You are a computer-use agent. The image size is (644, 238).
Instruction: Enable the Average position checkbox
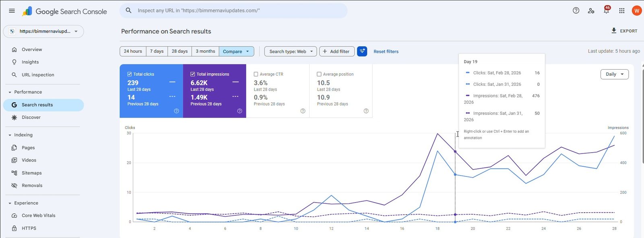(319, 74)
